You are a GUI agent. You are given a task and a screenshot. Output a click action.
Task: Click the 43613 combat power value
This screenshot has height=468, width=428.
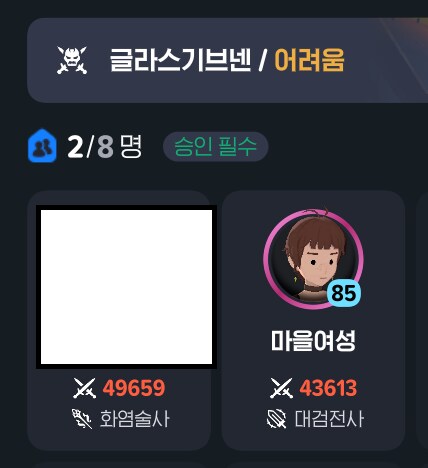coord(328,388)
